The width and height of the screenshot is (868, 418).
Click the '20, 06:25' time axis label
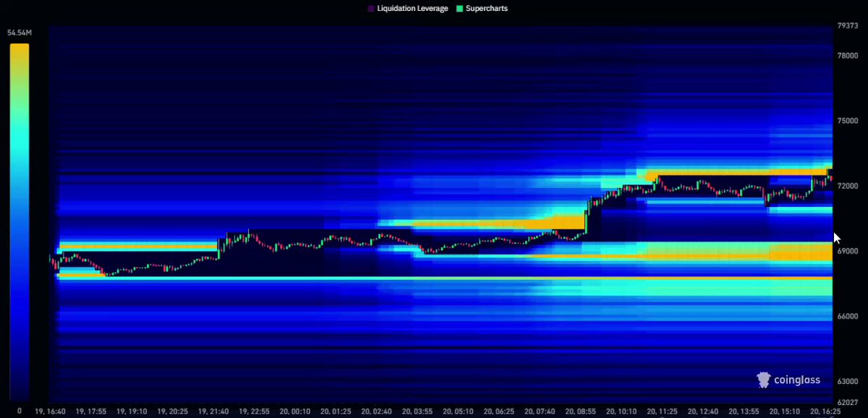click(500, 411)
